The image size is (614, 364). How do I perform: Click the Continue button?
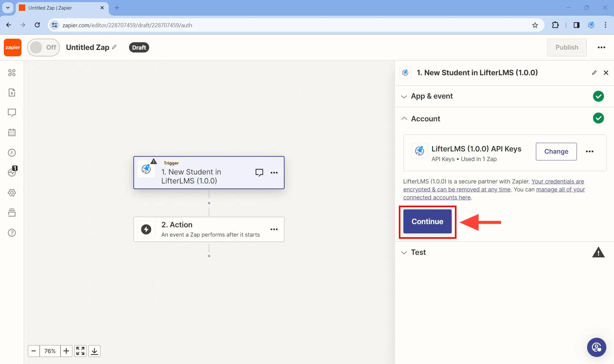[427, 222]
